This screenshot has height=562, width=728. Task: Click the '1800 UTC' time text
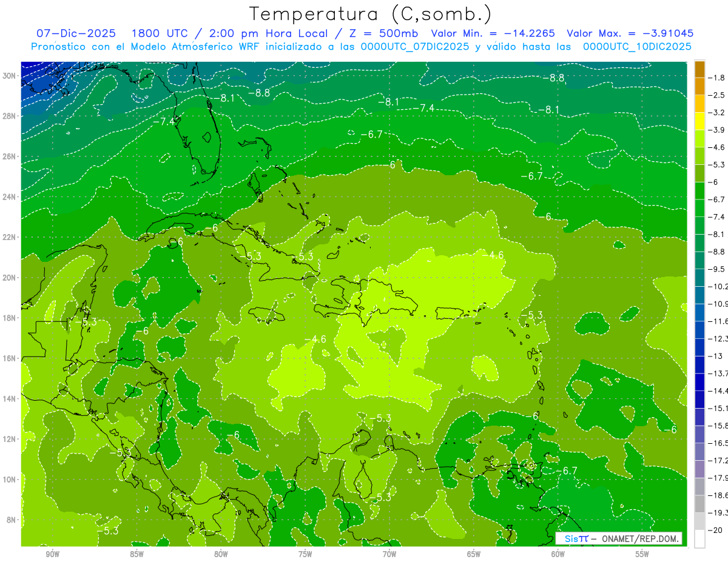160,33
